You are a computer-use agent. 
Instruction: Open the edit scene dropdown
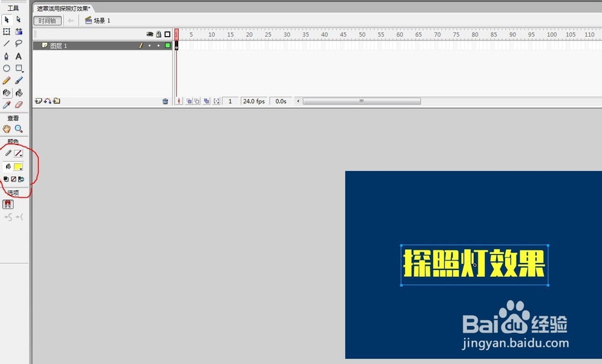tap(90, 20)
